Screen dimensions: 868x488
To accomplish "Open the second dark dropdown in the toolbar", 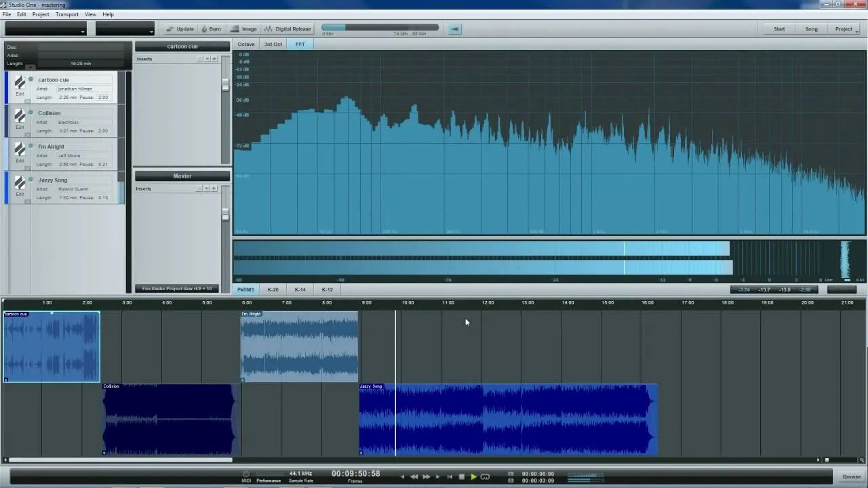I will coord(125,28).
